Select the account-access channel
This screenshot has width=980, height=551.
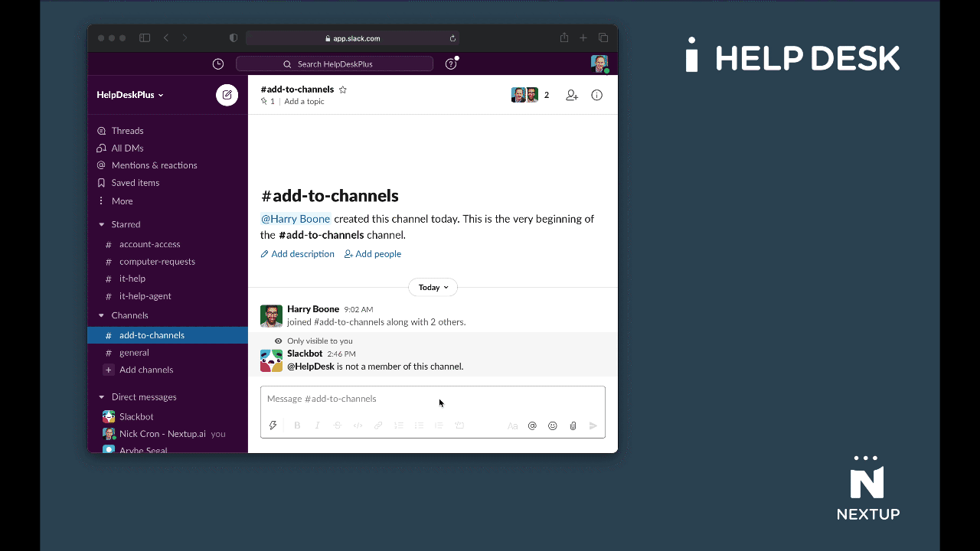168,244
